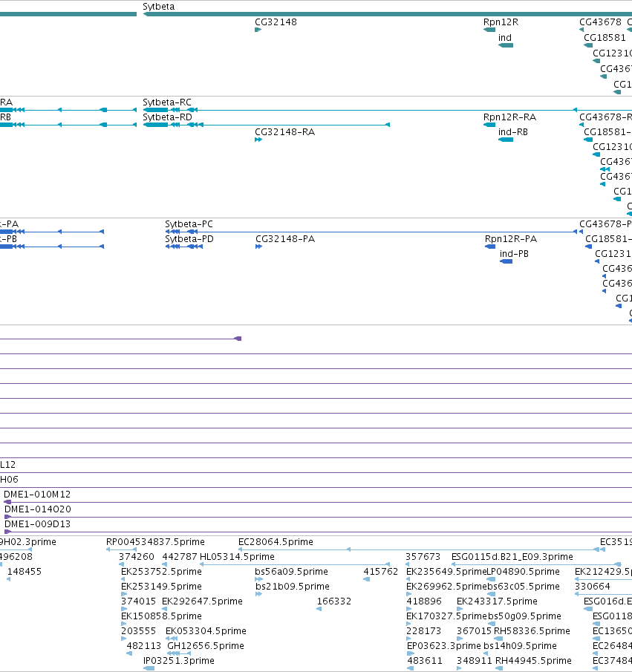
Task: Click the CG43678 gene label
Action: click(600, 22)
